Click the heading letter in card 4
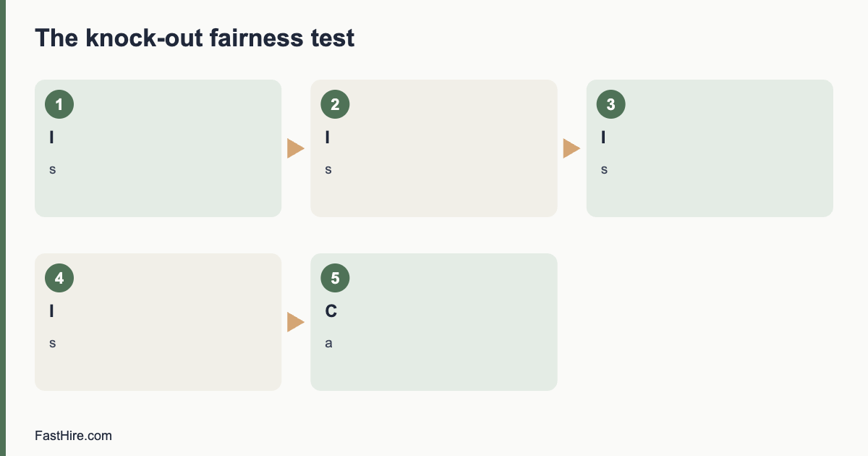The width and height of the screenshot is (868, 456). (51, 311)
